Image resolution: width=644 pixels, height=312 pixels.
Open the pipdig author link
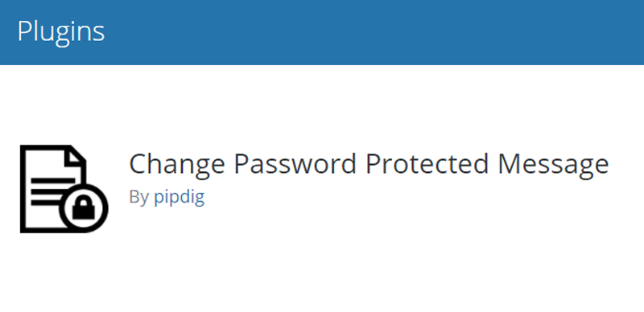pyautogui.click(x=179, y=198)
